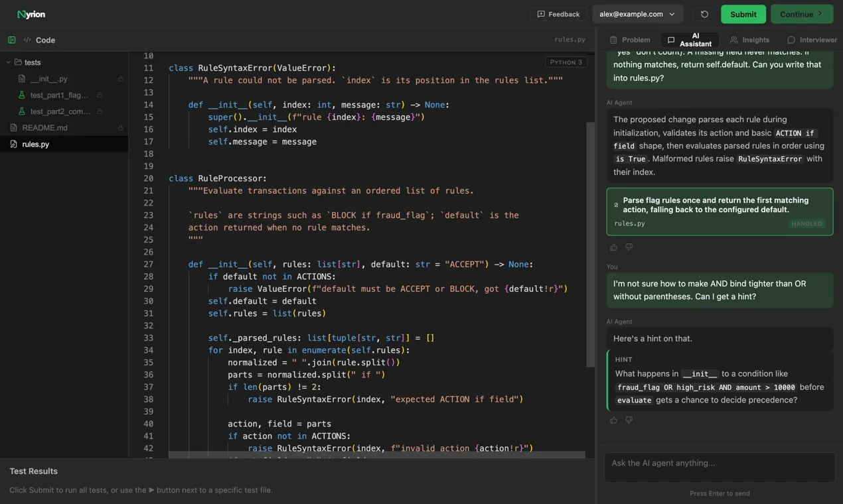Viewport: 843px width, 504px height.
Task: Thumbs up the hint response
Action: 613,420
